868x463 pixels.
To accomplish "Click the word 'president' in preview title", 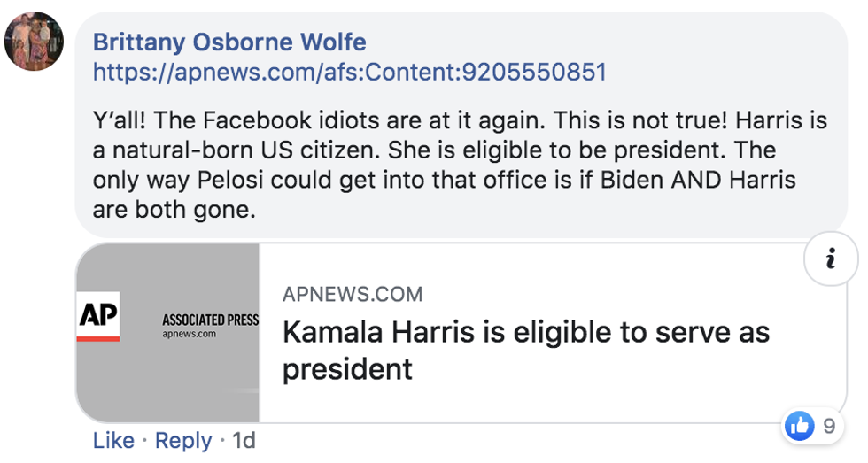I will (x=347, y=369).
